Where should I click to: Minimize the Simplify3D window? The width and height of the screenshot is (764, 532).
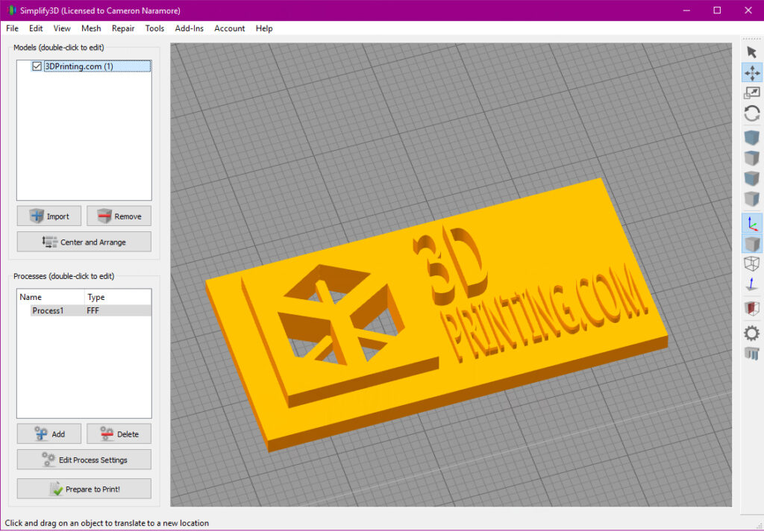click(686, 10)
